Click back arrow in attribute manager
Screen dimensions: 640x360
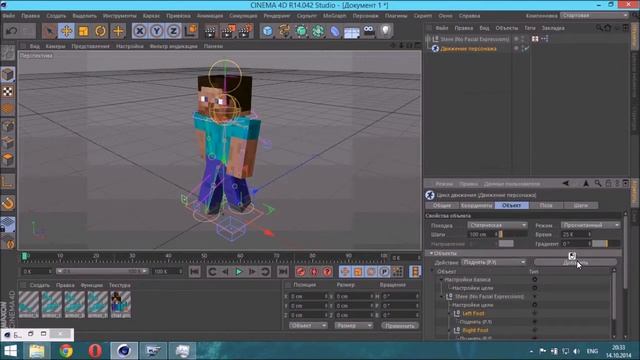pos(565,184)
